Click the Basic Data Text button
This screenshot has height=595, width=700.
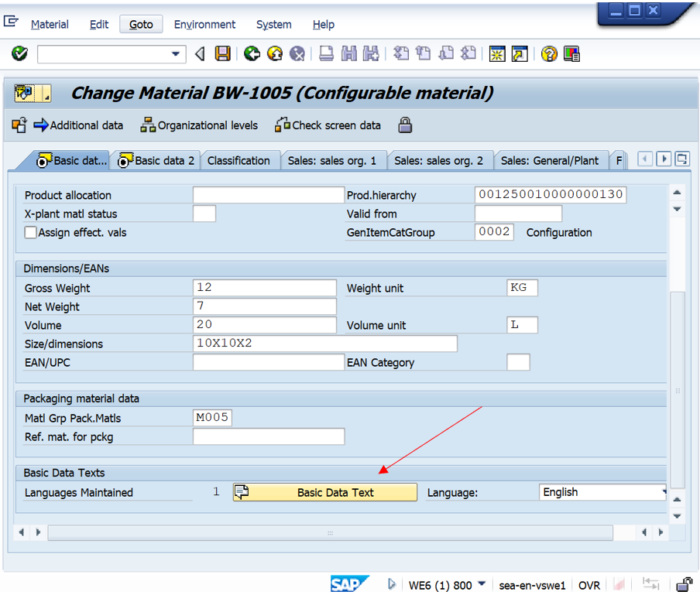[325, 492]
